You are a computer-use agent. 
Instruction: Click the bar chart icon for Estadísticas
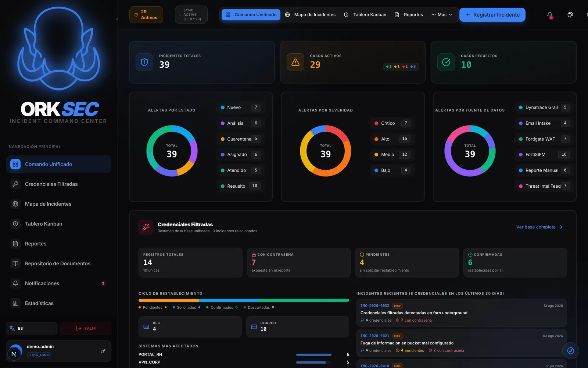tap(15, 303)
